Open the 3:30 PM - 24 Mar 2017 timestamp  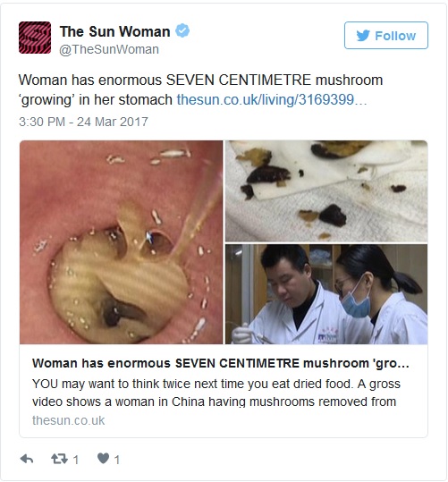coord(83,122)
